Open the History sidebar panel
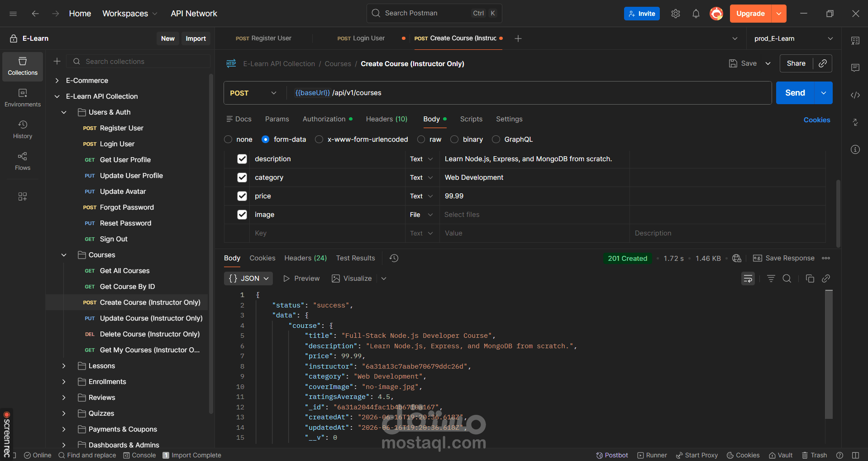Viewport: 868px width, 461px height. pos(23,130)
